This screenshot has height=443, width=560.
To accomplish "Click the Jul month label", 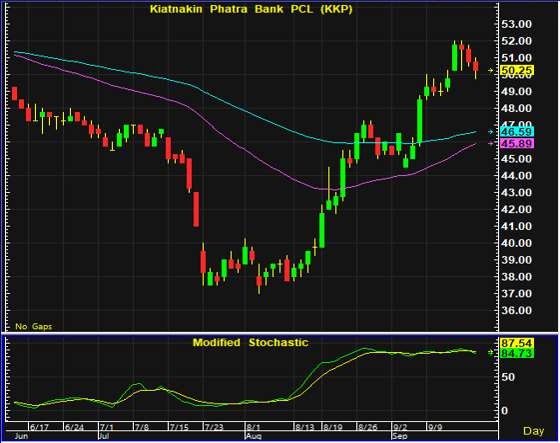I will (104, 436).
